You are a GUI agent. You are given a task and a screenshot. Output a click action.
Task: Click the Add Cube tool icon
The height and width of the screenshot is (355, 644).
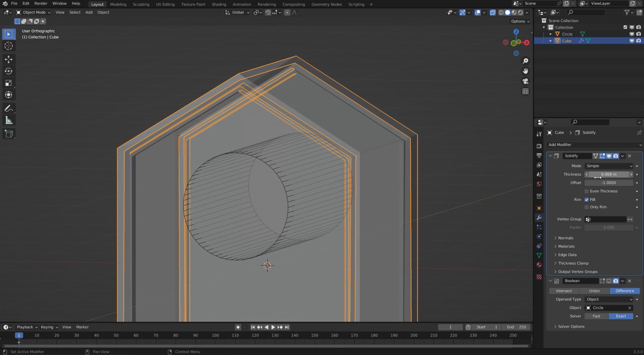[9, 134]
